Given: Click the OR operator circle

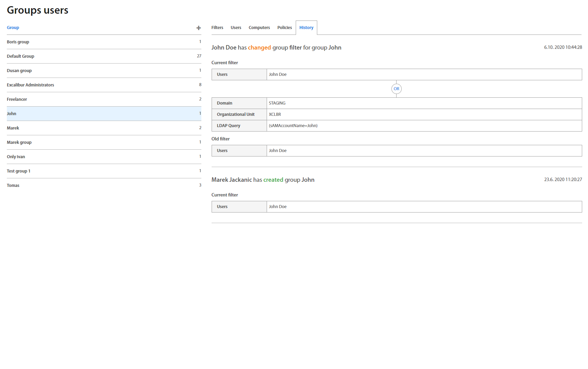Looking at the screenshot, I should [x=396, y=89].
